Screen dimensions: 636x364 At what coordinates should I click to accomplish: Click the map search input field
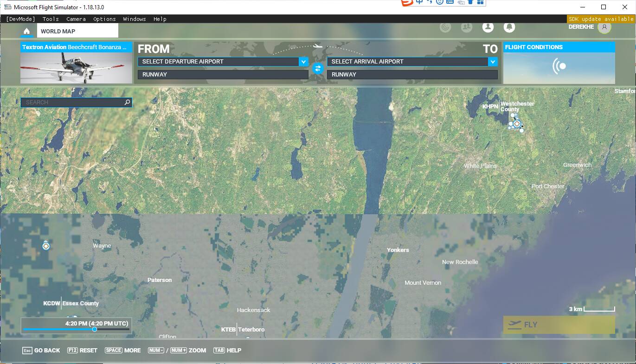[x=72, y=102]
